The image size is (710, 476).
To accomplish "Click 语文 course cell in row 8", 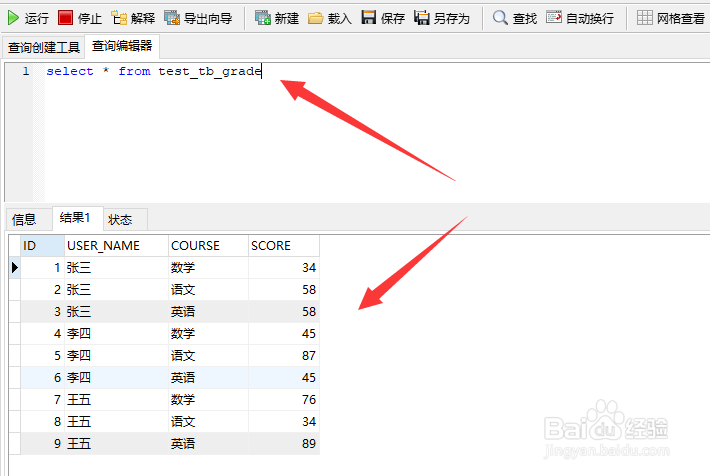I will [208, 422].
